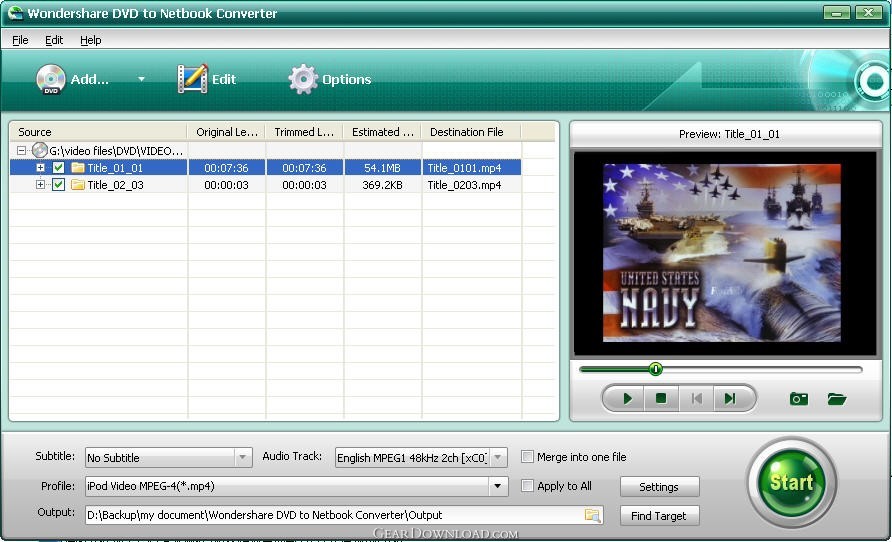This screenshot has width=892, height=542.
Task: Open Options gear icon
Action: [303, 79]
